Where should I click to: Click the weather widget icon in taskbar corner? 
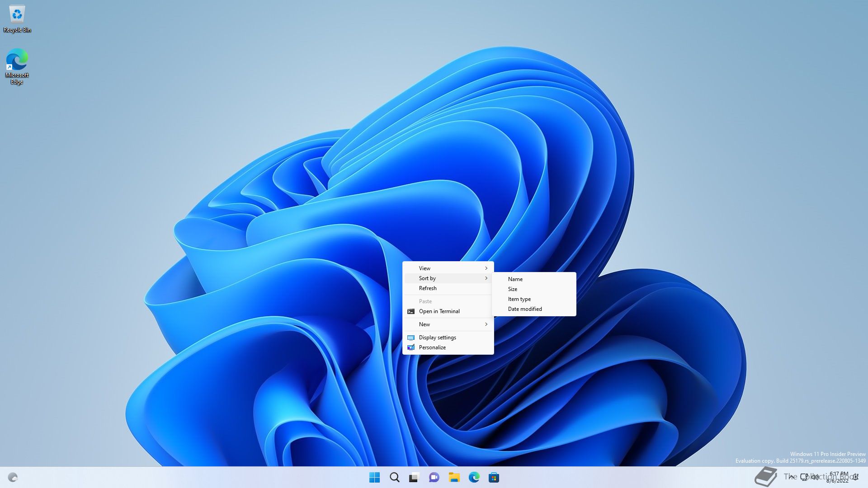pos(13,477)
